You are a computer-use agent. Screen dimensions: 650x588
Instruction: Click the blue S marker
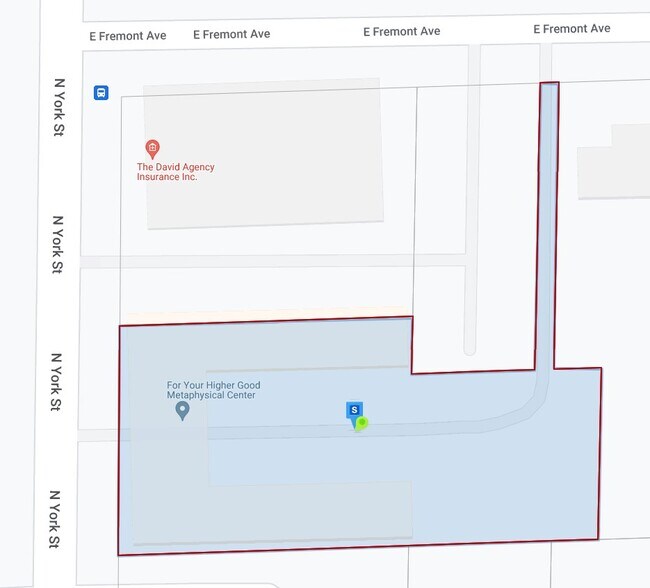(353, 411)
